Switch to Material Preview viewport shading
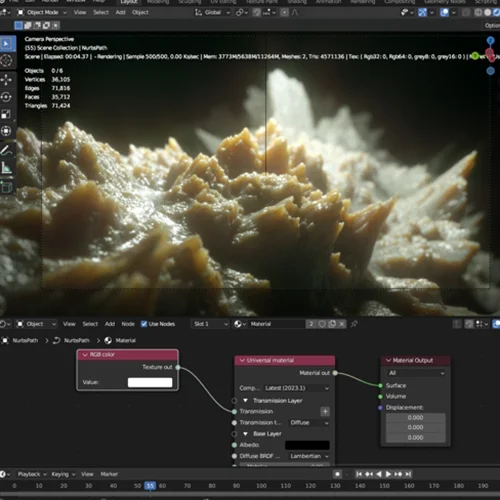 tap(496, 13)
